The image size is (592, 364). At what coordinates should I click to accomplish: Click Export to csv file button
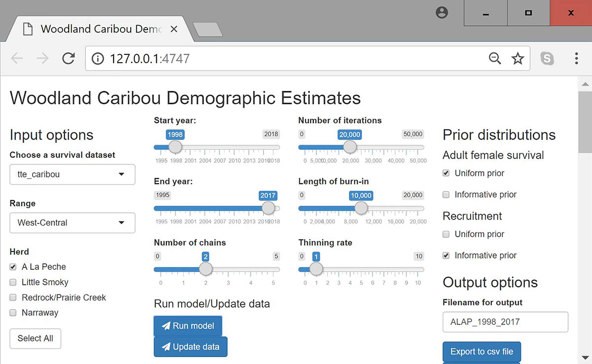tap(481, 352)
